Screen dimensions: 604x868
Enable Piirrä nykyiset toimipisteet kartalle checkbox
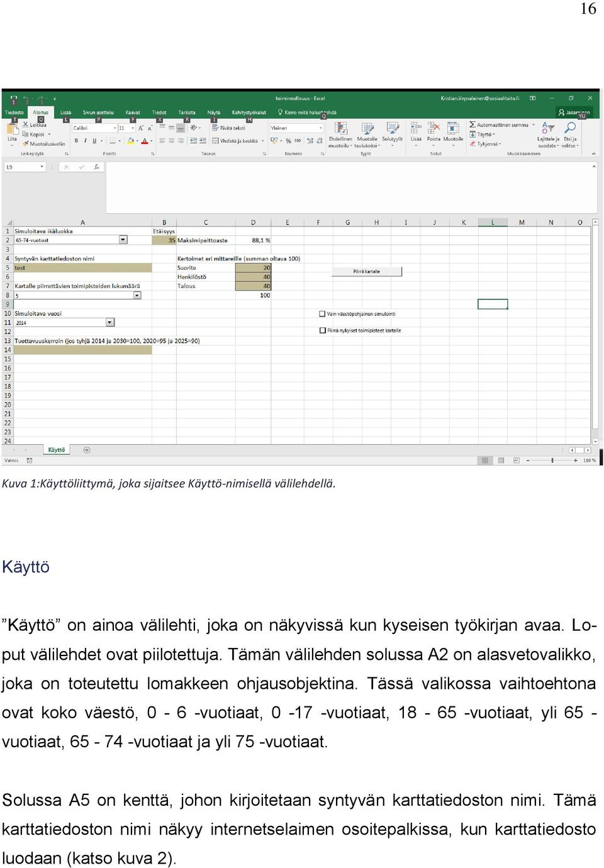point(322,330)
